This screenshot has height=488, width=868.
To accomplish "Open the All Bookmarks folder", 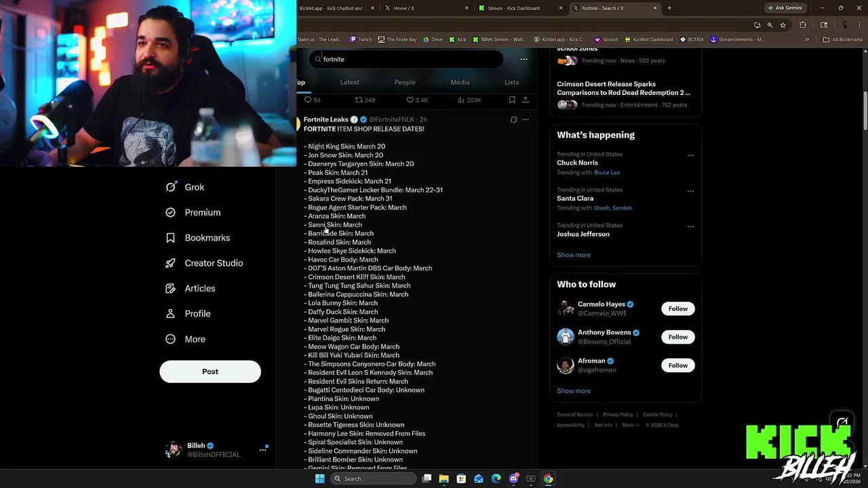I will [x=843, y=39].
